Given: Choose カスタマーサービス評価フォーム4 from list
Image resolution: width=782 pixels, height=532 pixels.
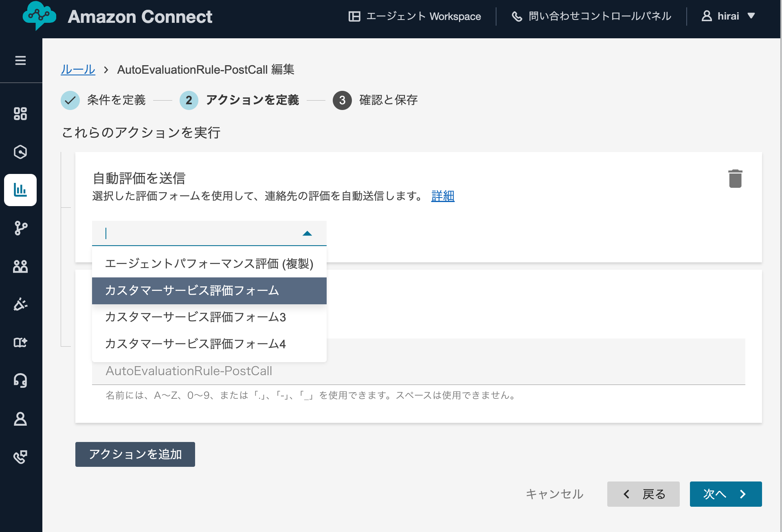Looking at the screenshot, I should click(195, 344).
